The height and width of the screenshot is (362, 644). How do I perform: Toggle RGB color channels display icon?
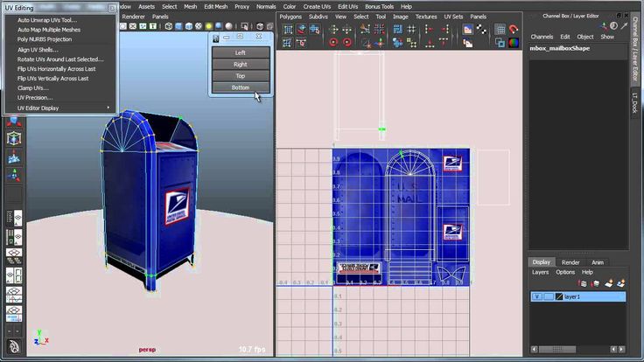tap(514, 42)
